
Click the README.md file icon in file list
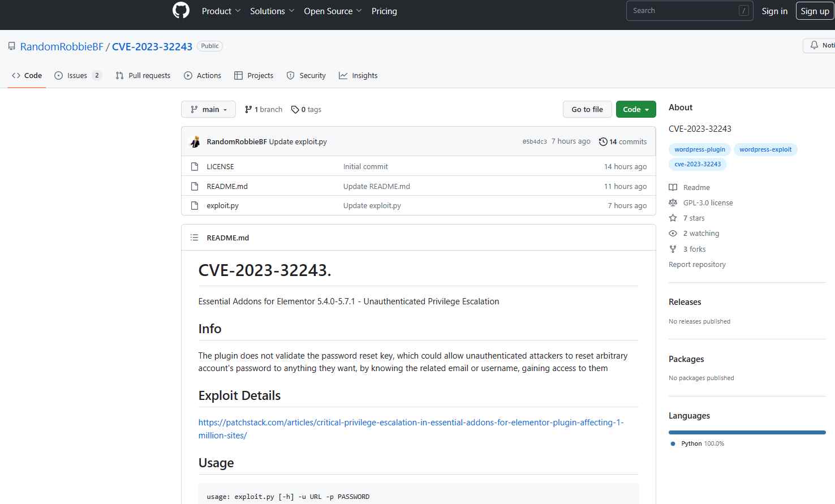tap(195, 186)
